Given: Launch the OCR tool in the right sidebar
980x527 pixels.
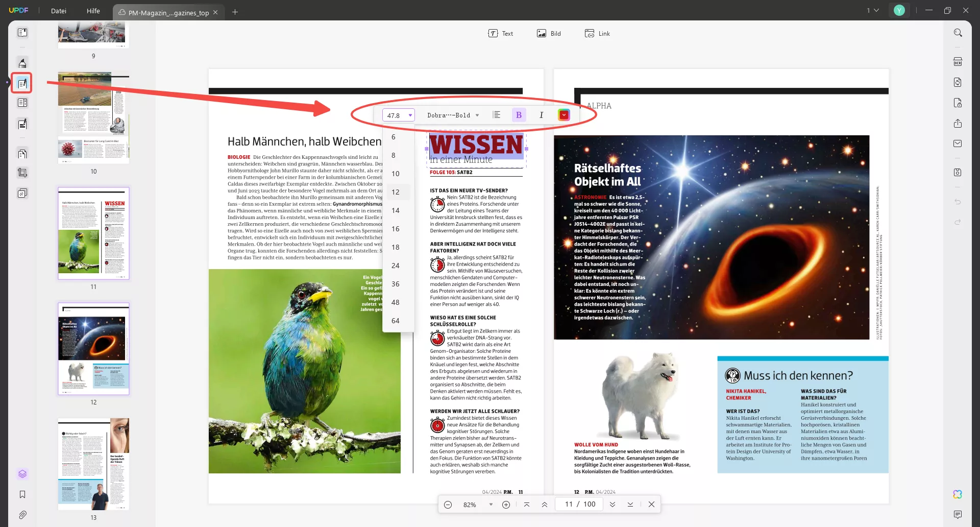Looking at the screenshot, I should (x=958, y=61).
